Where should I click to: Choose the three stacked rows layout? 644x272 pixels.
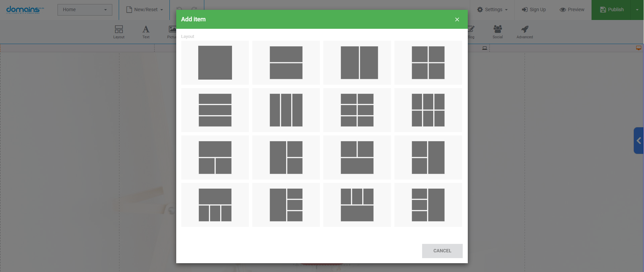215,110
